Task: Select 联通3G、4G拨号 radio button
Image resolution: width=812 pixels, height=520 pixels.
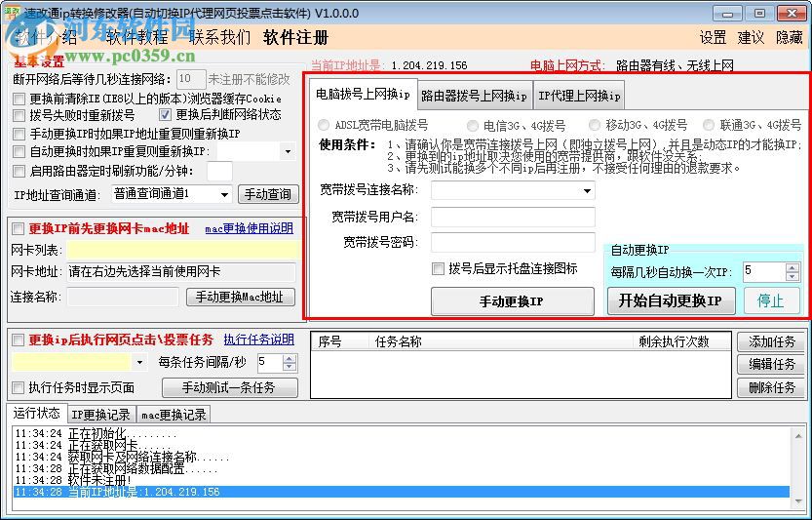Action: click(709, 125)
